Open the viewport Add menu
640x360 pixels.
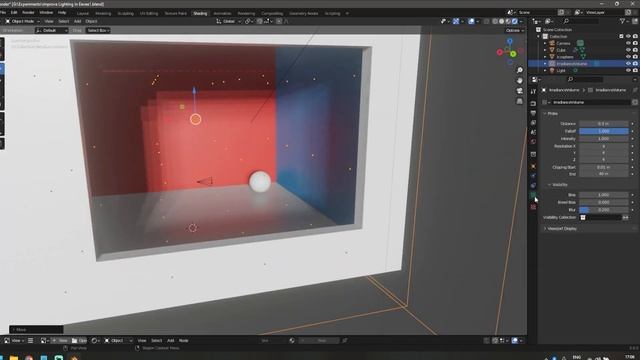[77, 21]
